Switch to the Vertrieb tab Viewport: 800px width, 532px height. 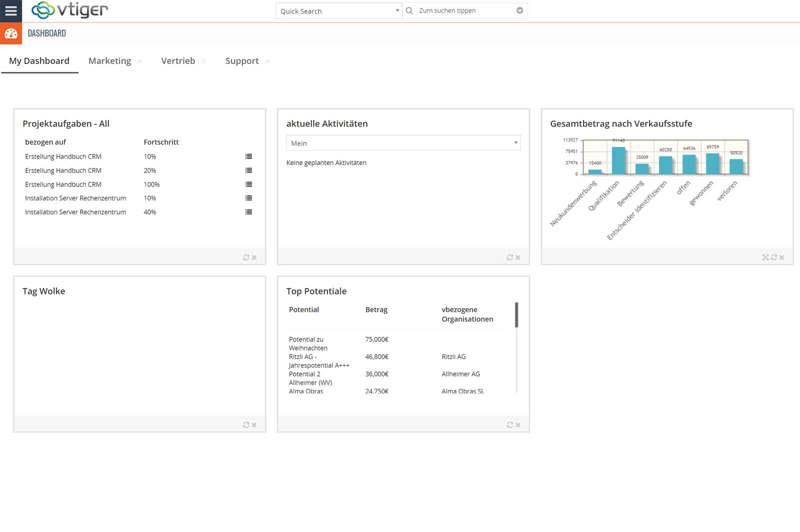coord(178,60)
